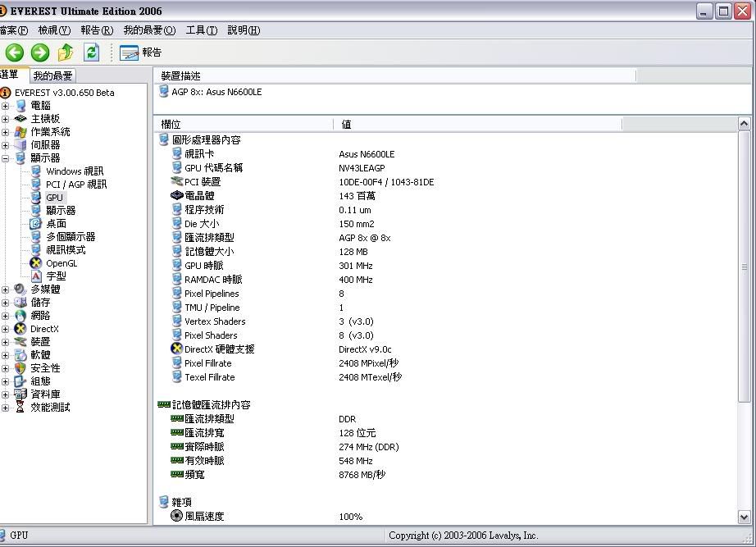Select the EVEREST v3.00.650 Beta root node

click(x=65, y=93)
